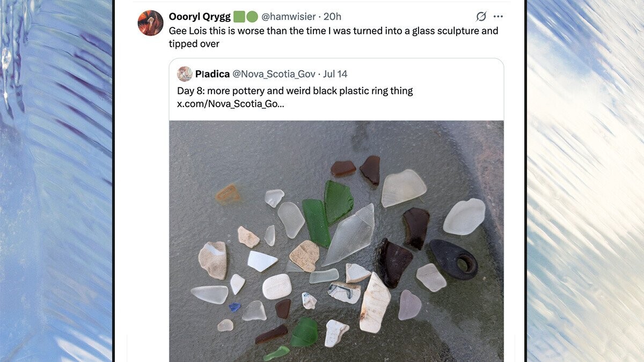644x362 pixels.
Task: Follow the x.com/Nova_Scotia_Go... link
Action: [231, 104]
